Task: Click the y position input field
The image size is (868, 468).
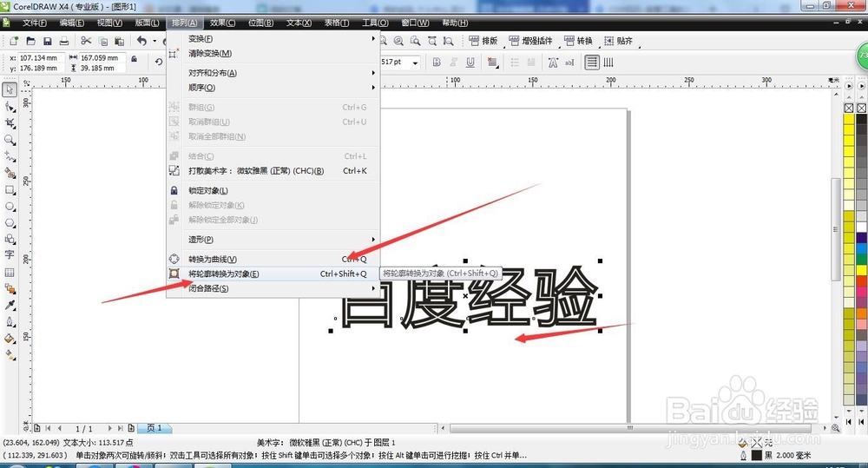Action: tap(41, 68)
